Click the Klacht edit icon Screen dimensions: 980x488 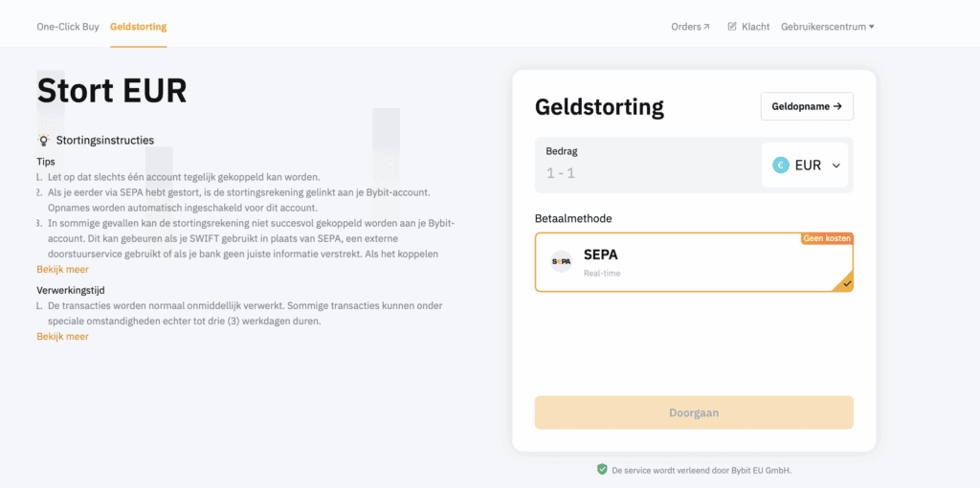(x=732, y=27)
